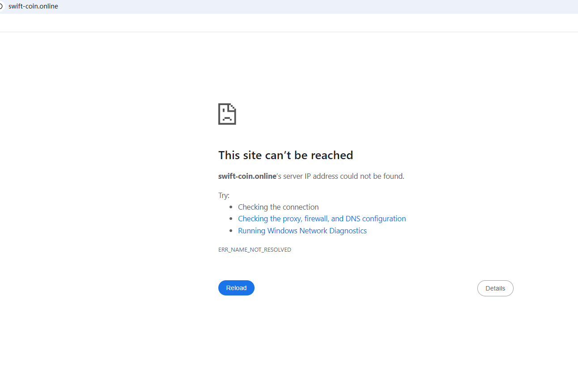This screenshot has width=578, height=392.
Task: Open the Details button
Action: click(495, 288)
